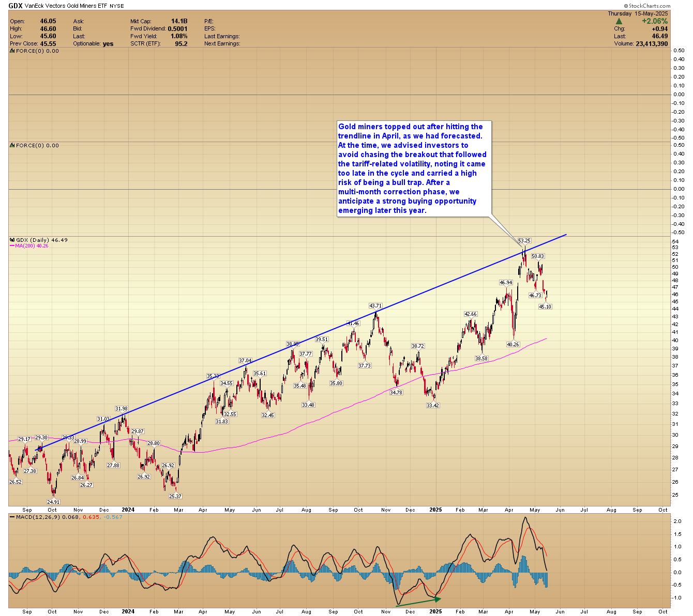Click the GDX (Daily) 46.49 legend text
This screenshot has width=693, height=616.
coord(42,240)
